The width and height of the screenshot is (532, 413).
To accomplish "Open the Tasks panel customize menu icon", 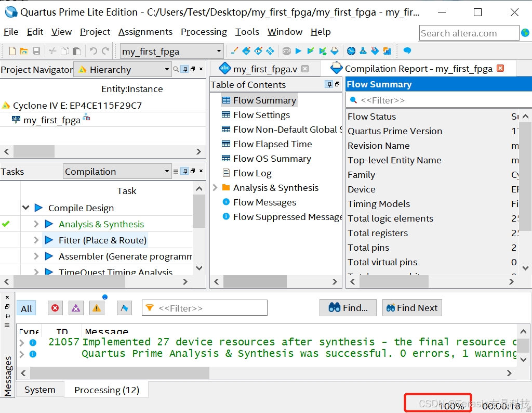I will [176, 172].
